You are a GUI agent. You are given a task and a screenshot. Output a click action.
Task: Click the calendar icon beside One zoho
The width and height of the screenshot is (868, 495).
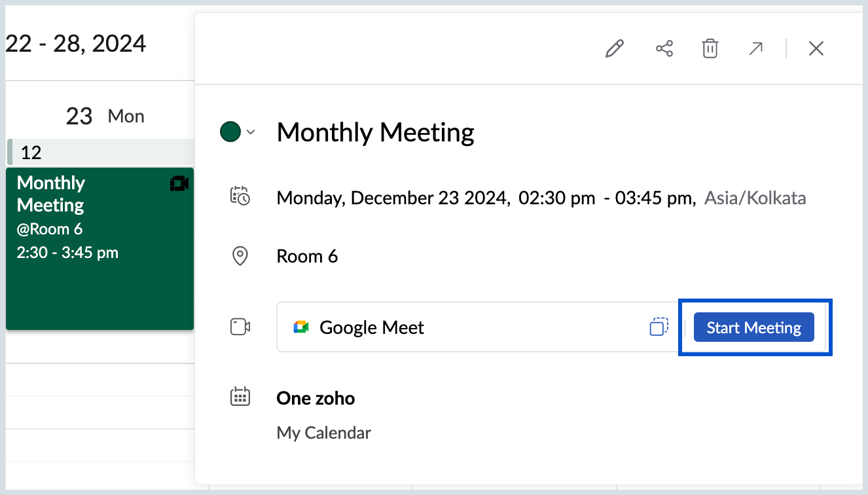(x=240, y=397)
